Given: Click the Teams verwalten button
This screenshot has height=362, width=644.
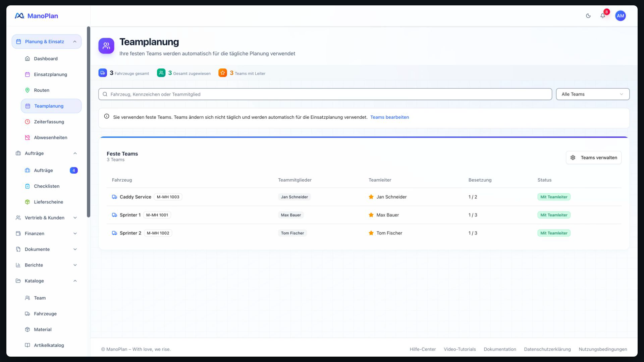Looking at the screenshot, I should [593, 158].
